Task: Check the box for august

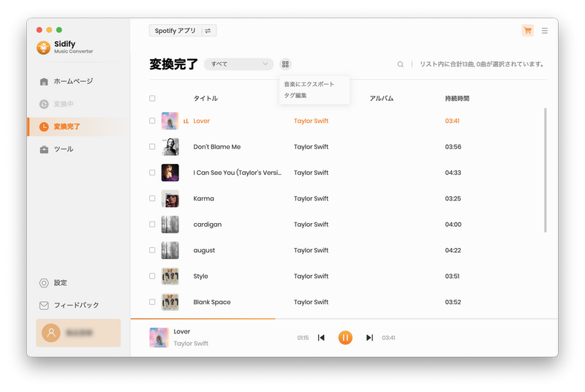Action: point(152,250)
